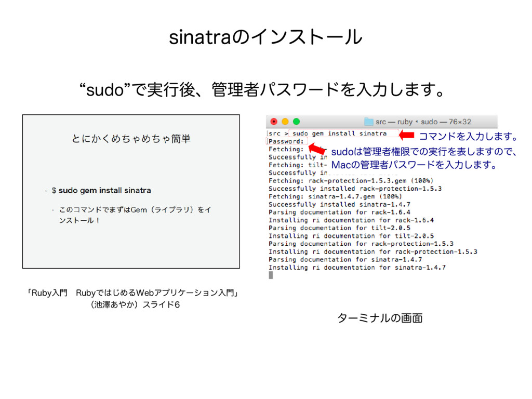Click the yellow minimize button of terminal
This screenshot has width=532, height=399.
point(285,122)
